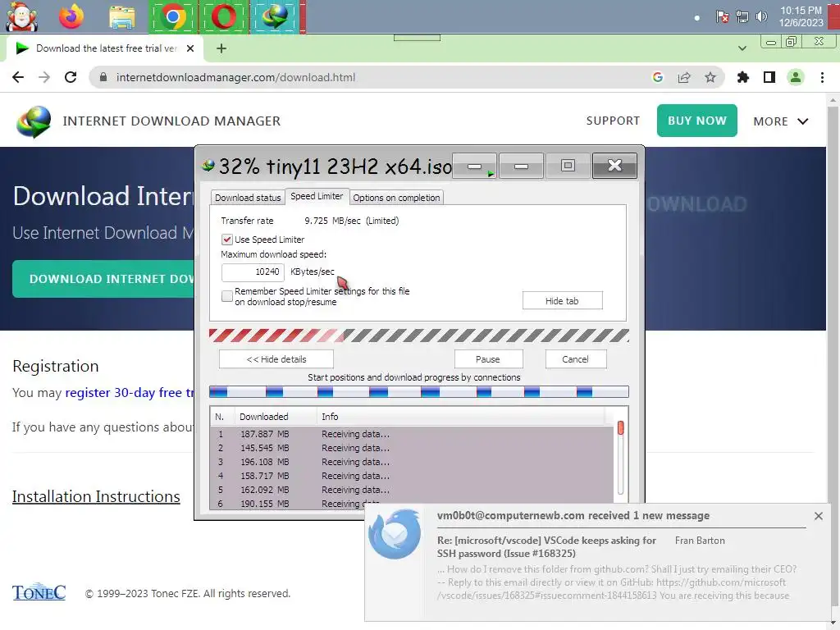Open a new Chrome tab
840x630 pixels.
[x=221, y=48]
